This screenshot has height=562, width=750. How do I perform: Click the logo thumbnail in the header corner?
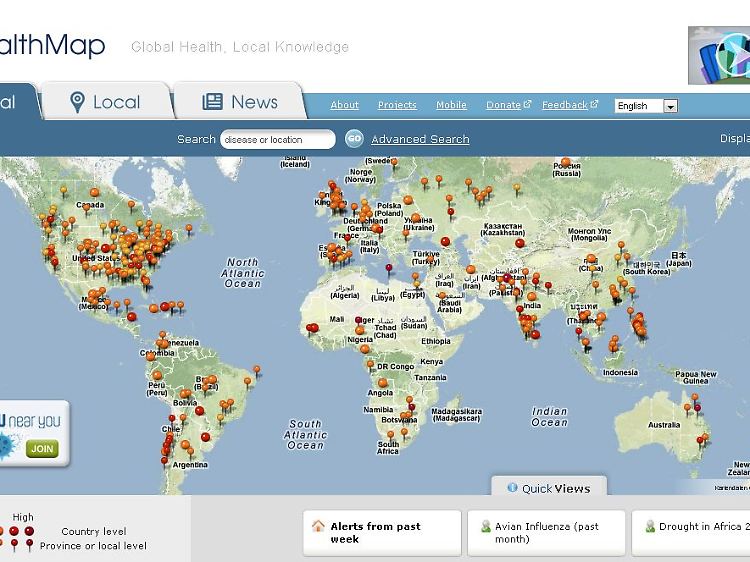click(719, 55)
